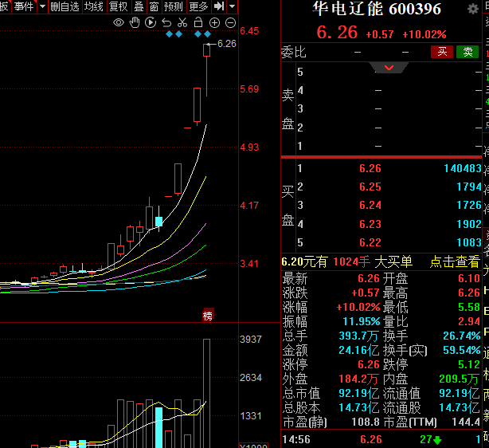Viewport: 489px width, 448px height.
Task: Expand the red chevron under 委比 row
Action: click(x=389, y=68)
